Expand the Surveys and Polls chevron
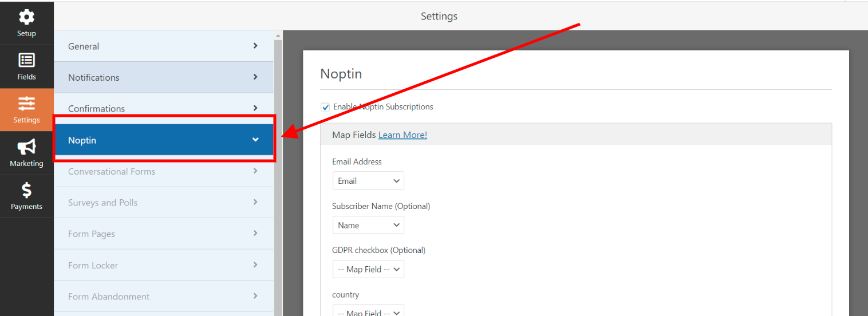This screenshot has width=868, height=316. tap(255, 202)
